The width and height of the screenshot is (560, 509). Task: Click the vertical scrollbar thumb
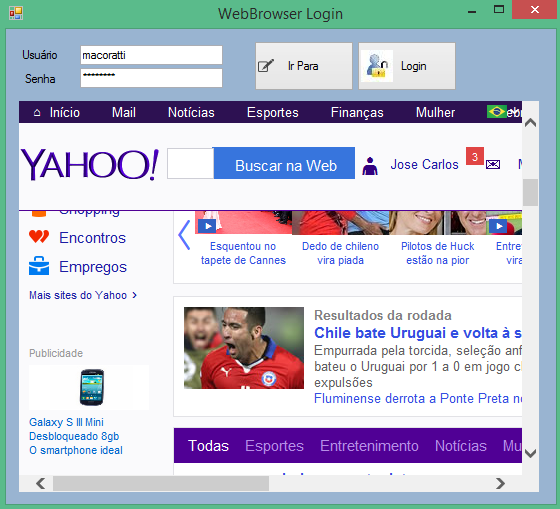click(x=530, y=192)
